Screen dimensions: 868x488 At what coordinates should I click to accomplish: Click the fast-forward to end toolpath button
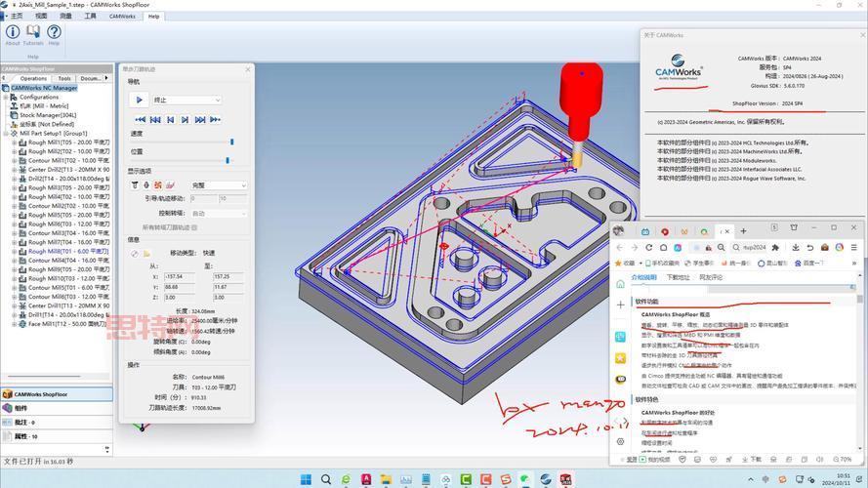pos(216,119)
